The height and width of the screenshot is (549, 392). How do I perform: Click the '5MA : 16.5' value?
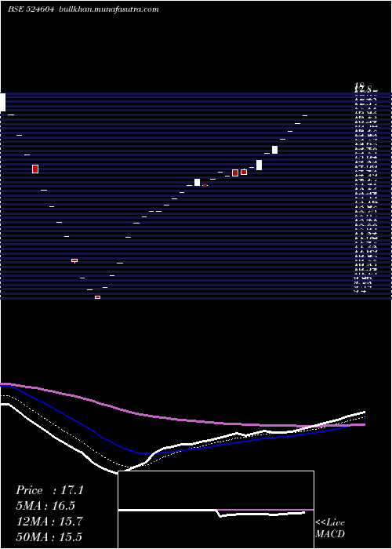click(45, 506)
